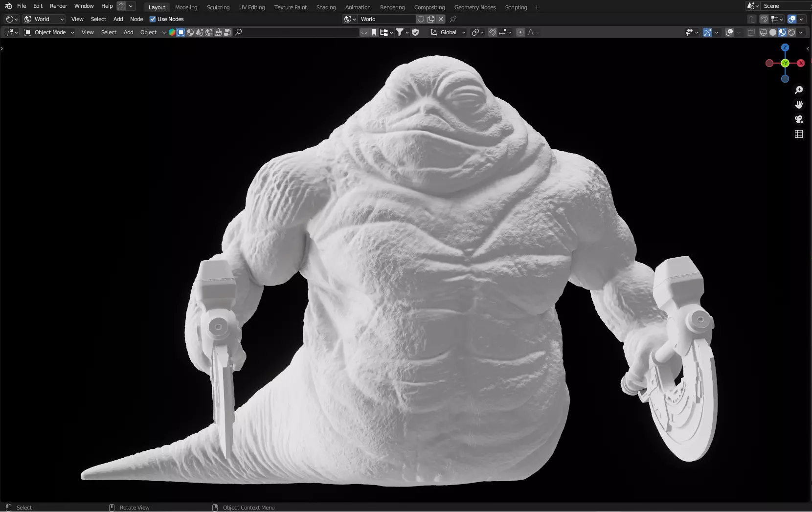Image resolution: width=812 pixels, height=512 pixels.
Task: Add a new workspace with the plus button
Action: [x=537, y=7]
